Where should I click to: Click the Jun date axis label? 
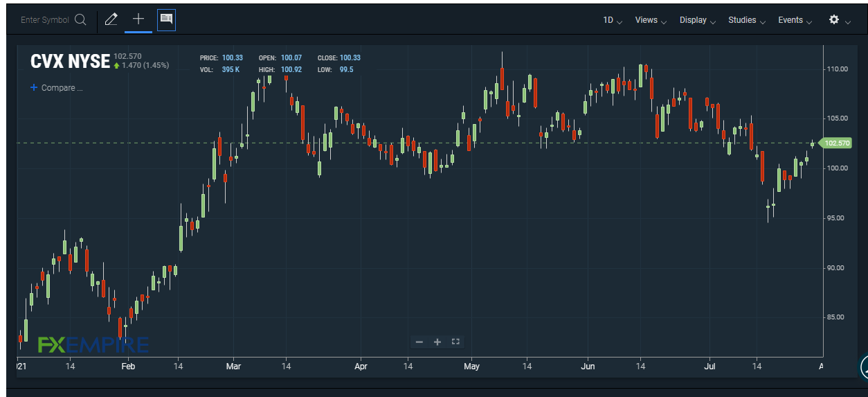(588, 366)
